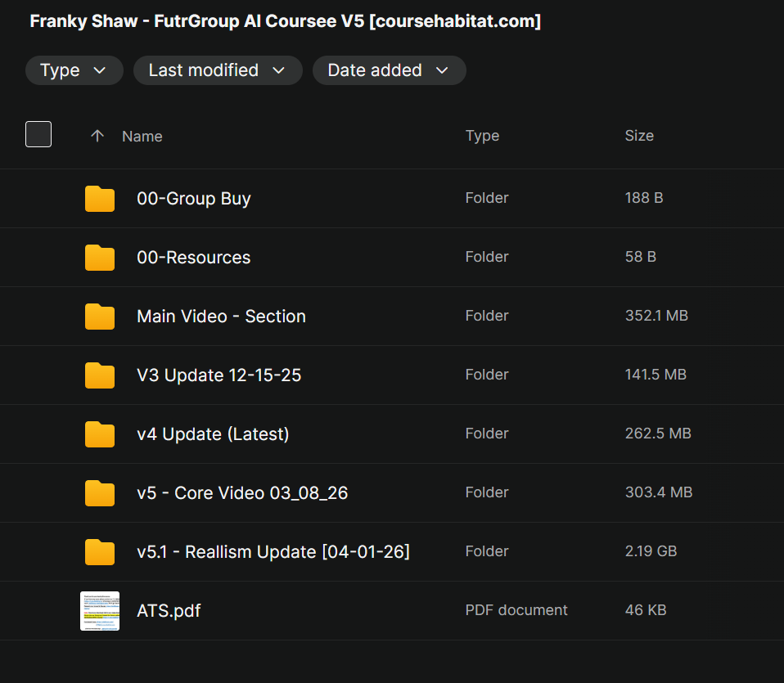Click the 141.5 MB size value
This screenshot has height=683, width=784.
coord(656,375)
